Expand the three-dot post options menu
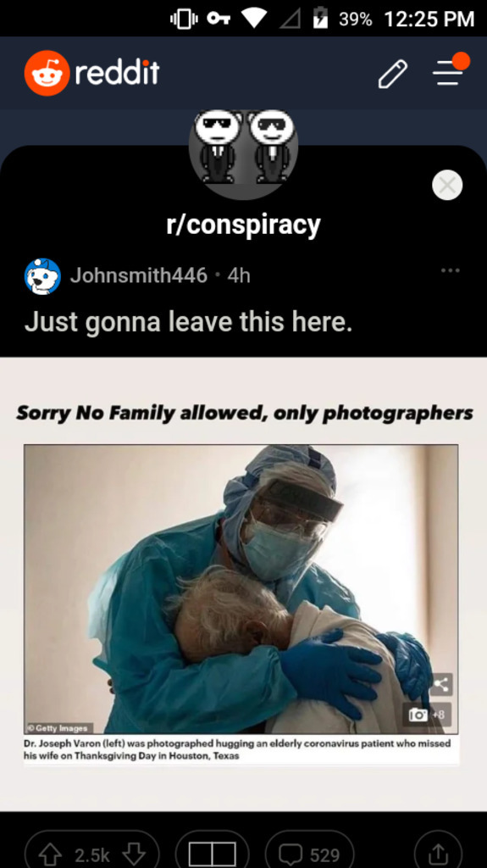The height and width of the screenshot is (868, 487). pos(450,270)
